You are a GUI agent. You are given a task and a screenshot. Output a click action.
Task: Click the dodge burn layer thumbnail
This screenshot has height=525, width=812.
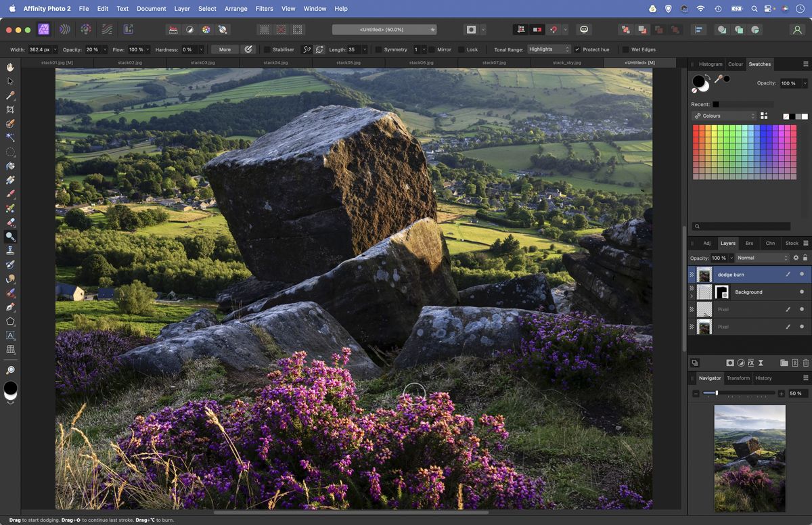coord(704,274)
